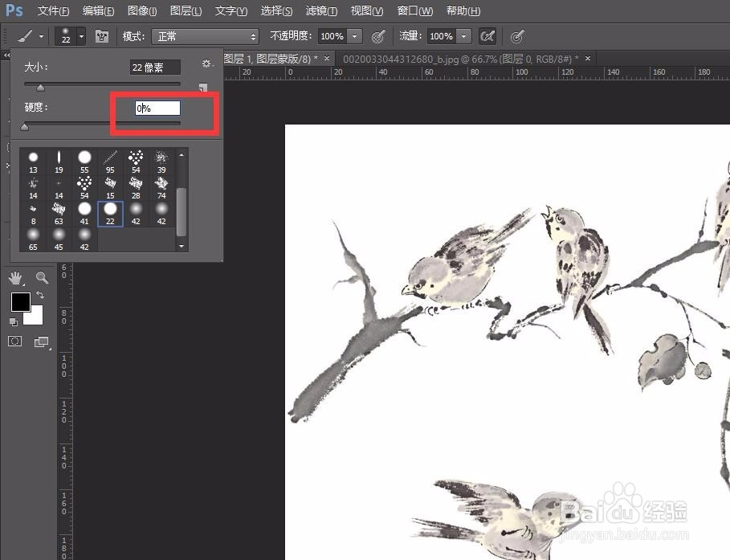
Task: Choose brush preset numbered 63
Action: point(59,214)
